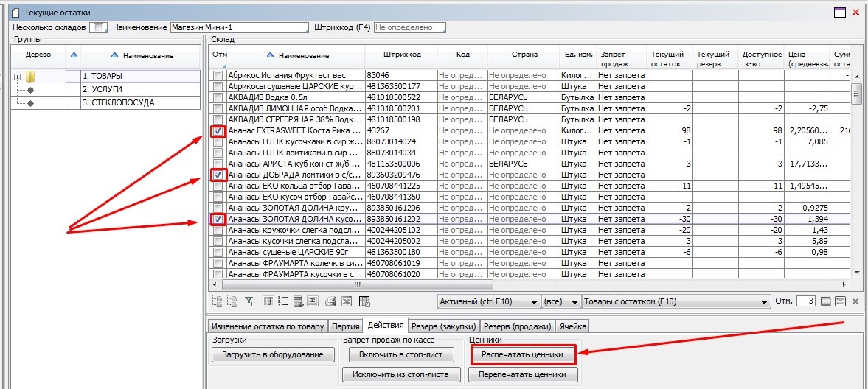Click the Штрихкод (F4) input field
This screenshot has width=868, height=389.
tap(409, 28)
